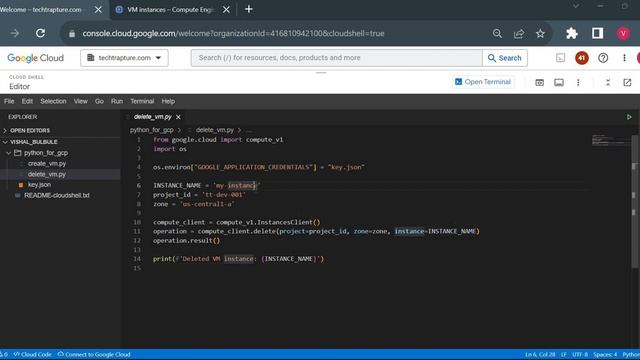Screen dimensions: 640x360
Task: Toggle the browser side panel icon
Action: tap(598, 33)
